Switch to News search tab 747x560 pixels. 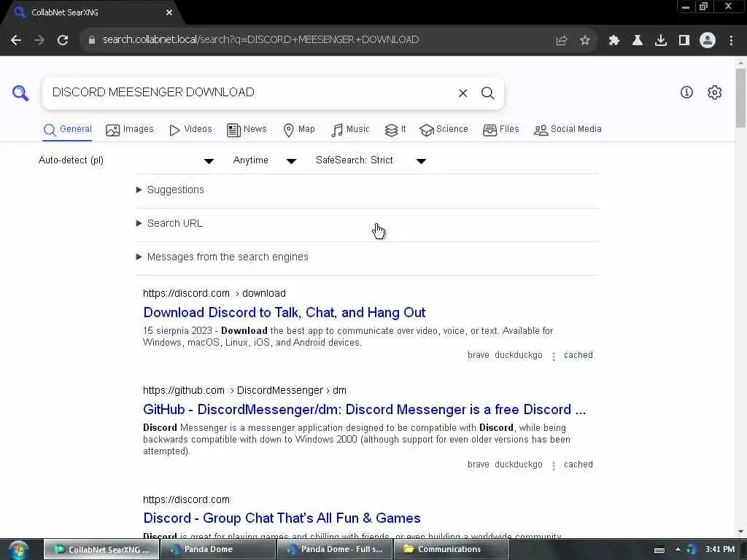coord(247,130)
